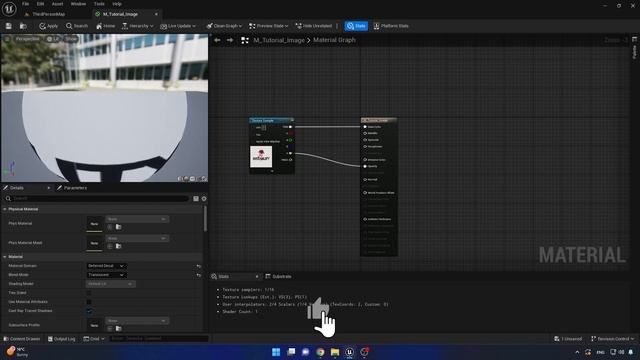Open the viewport options hamburger menu
The width and height of the screenshot is (640, 360).
click(x=7, y=39)
